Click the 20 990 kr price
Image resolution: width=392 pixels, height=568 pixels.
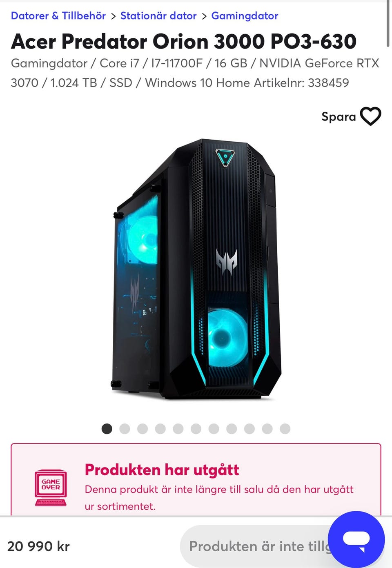38,546
